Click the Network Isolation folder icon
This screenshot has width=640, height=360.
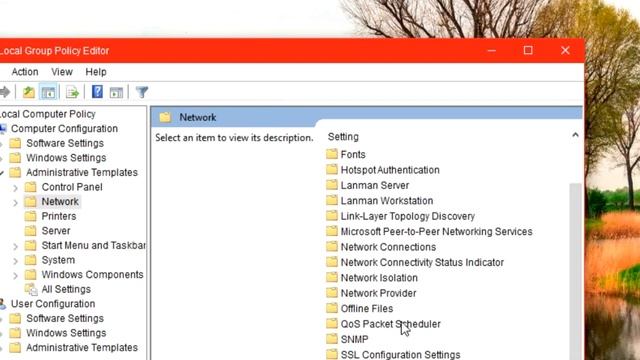click(x=332, y=278)
